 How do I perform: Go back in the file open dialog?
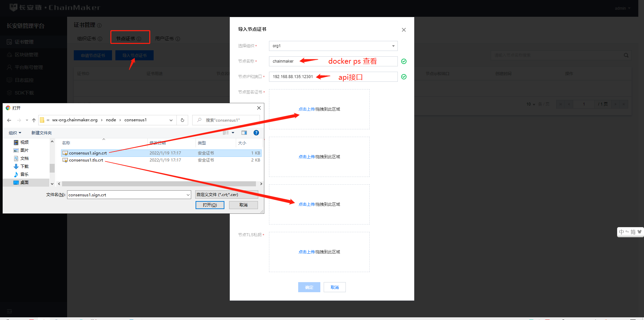[9, 120]
